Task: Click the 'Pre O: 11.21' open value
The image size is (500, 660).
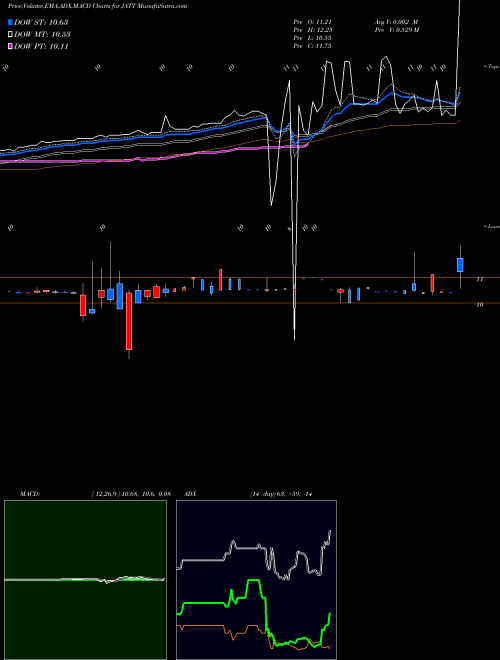Action: (314, 22)
